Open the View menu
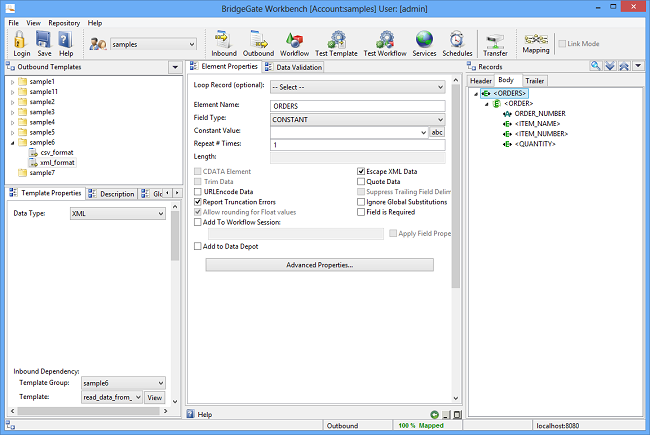 click(33, 23)
